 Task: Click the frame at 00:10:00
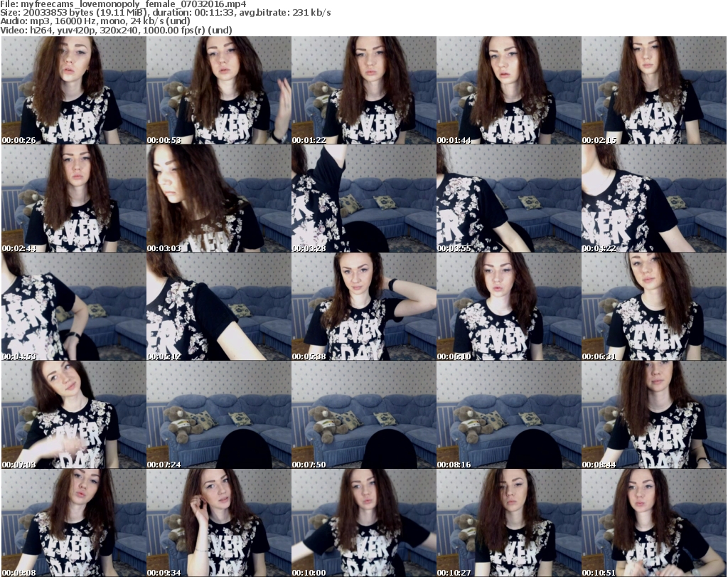pos(363,523)
